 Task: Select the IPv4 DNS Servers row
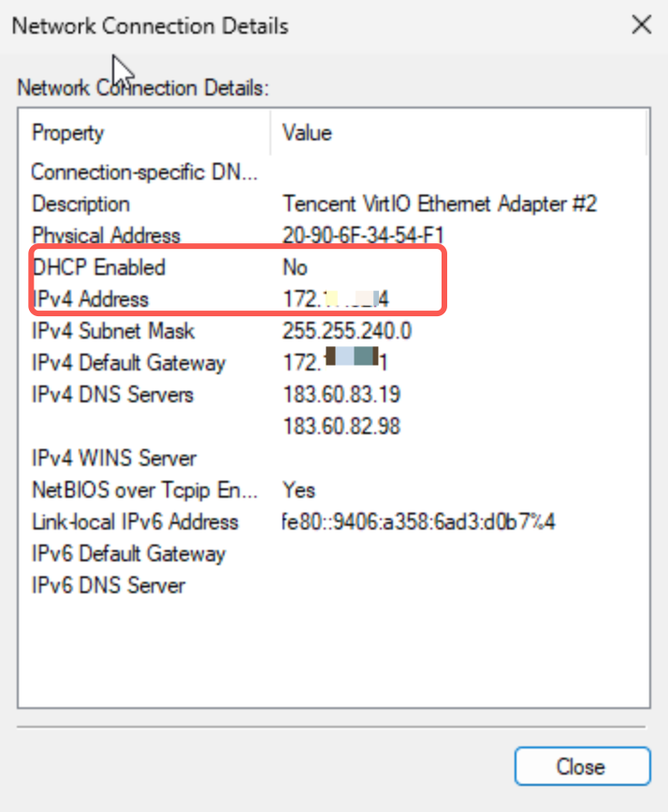[x=112, y=395]
